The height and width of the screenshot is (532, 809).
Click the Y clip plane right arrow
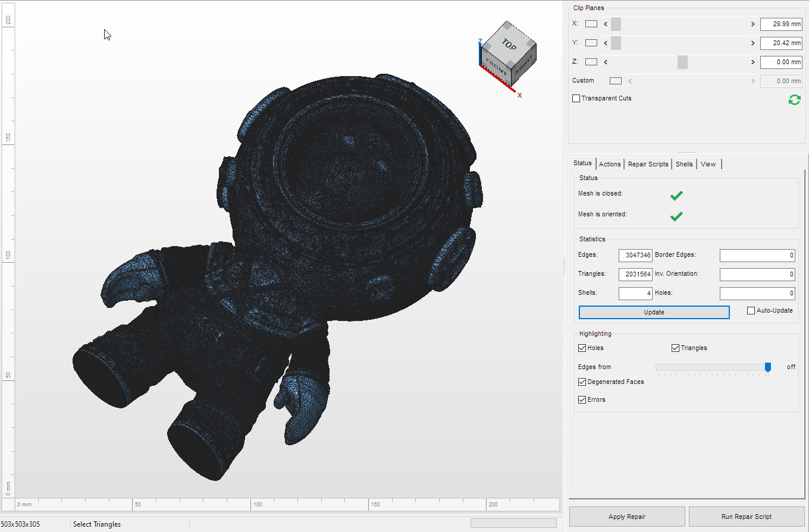coord(752,43)
